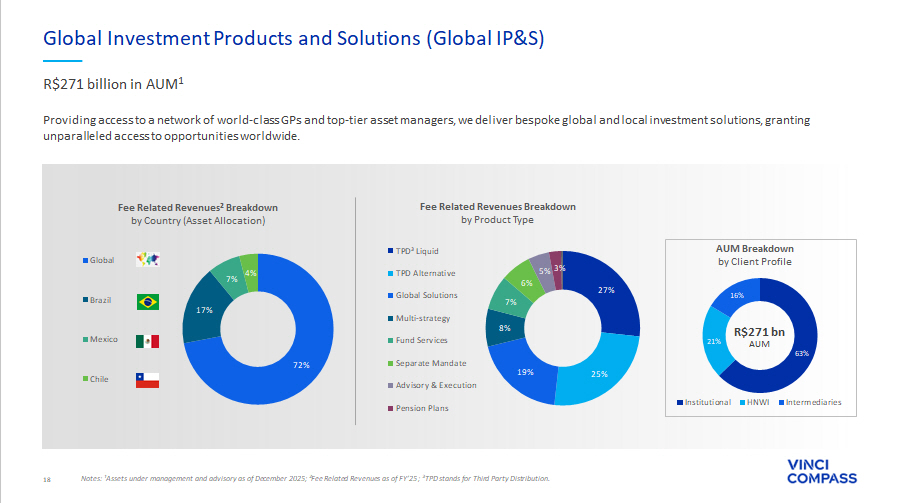Click the Fund Services legend entry
898x503 pixels.
(420, 340)
